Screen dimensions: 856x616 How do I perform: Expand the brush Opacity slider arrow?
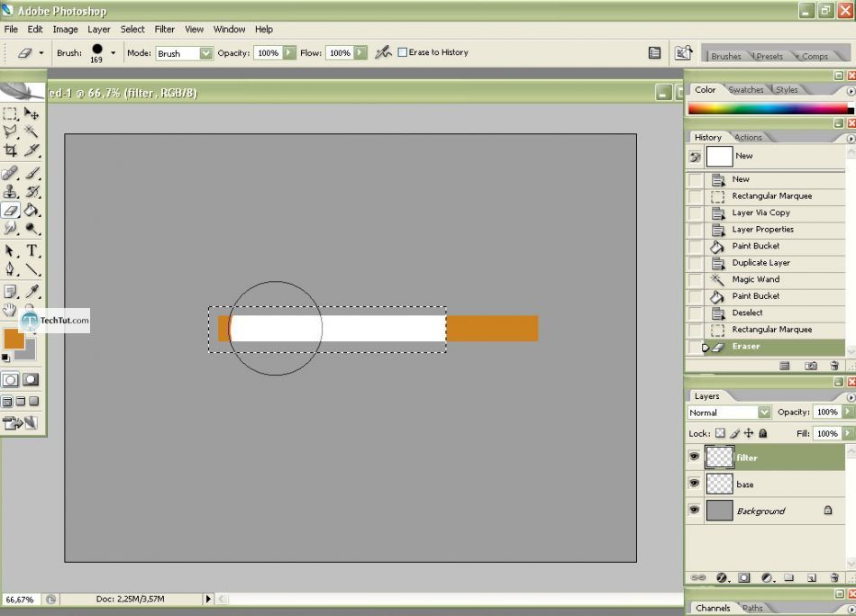(289, 53)
